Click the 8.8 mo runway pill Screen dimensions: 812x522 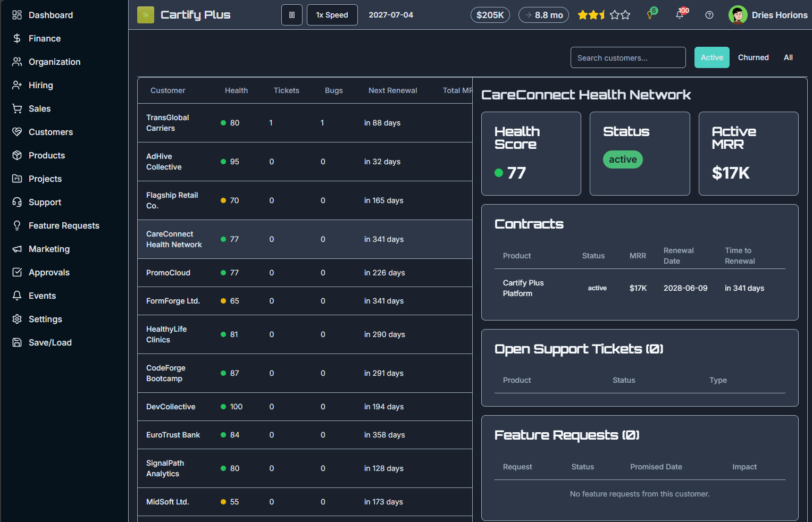click(x=543, y=15)
